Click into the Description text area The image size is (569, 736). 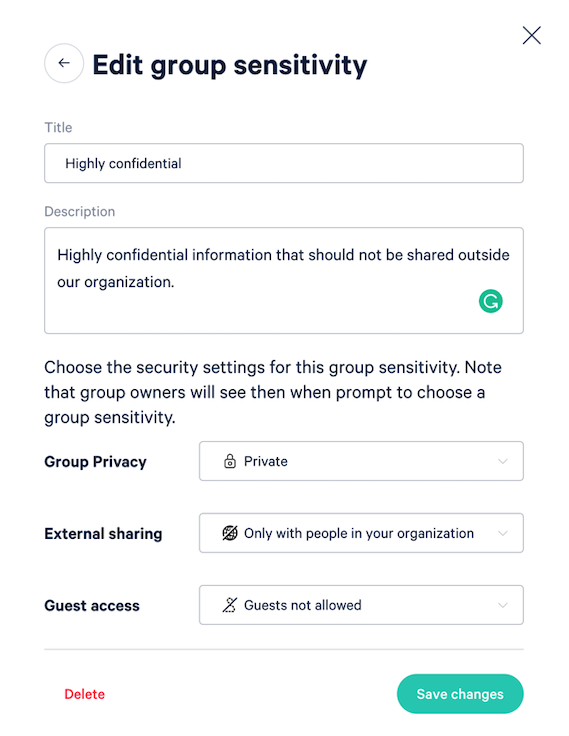tap(284, 281)
